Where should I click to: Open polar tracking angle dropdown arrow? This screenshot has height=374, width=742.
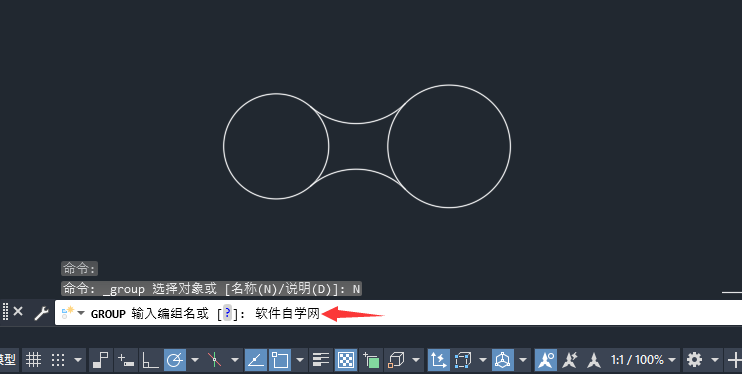[x=194, y=360]
